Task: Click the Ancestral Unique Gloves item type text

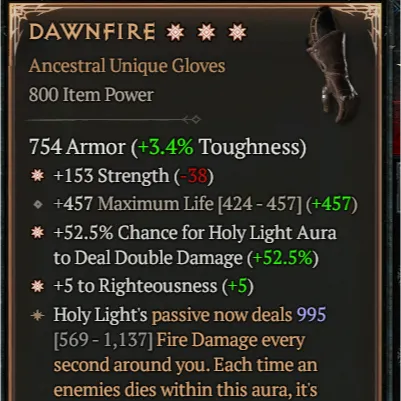Action: click(127, 66)
